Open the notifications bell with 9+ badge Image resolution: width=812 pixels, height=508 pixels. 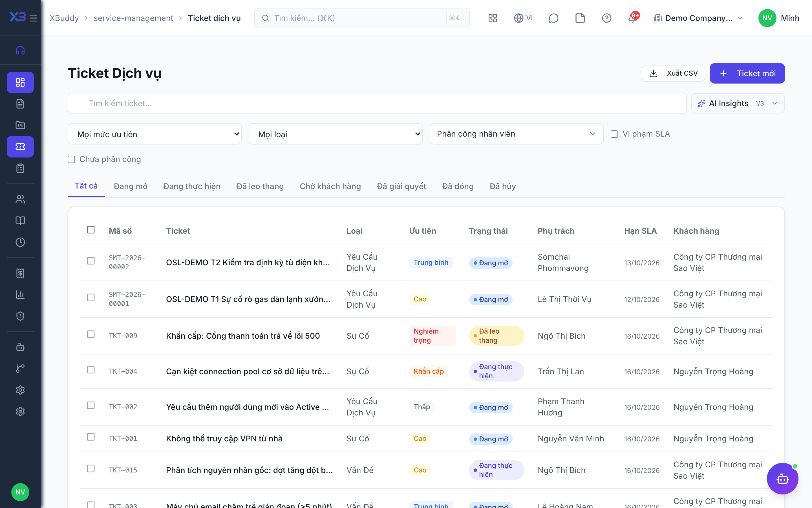[633, 18]
